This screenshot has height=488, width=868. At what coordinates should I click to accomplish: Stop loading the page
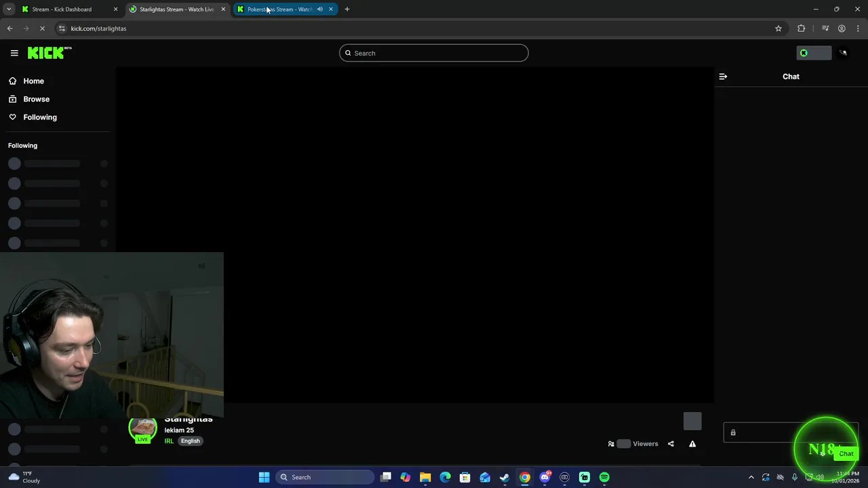click(x=42, y=28)
